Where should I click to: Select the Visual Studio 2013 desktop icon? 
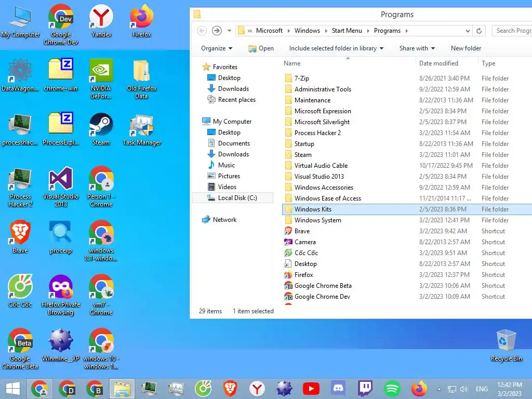point(61,187)
